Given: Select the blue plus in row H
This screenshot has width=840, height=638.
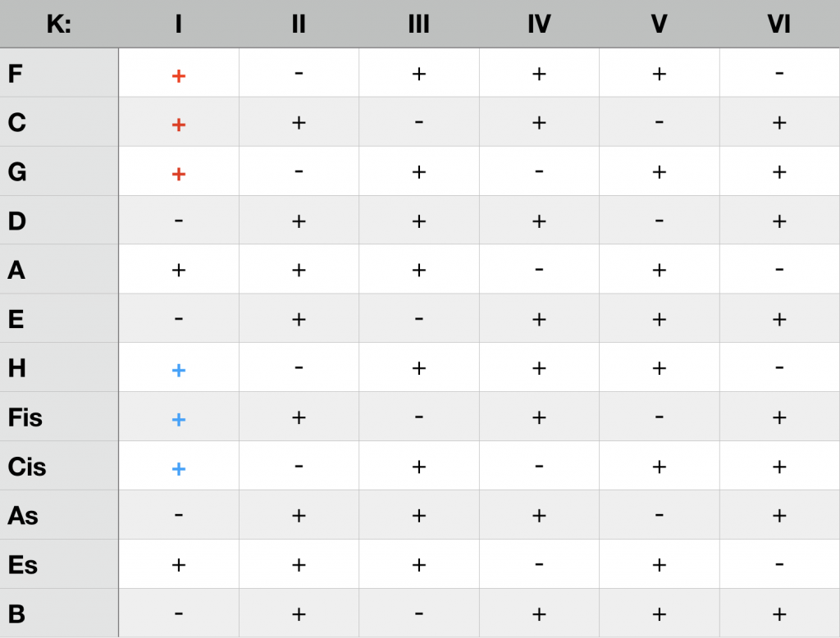Looking at the screenshot, I should 179,370.
